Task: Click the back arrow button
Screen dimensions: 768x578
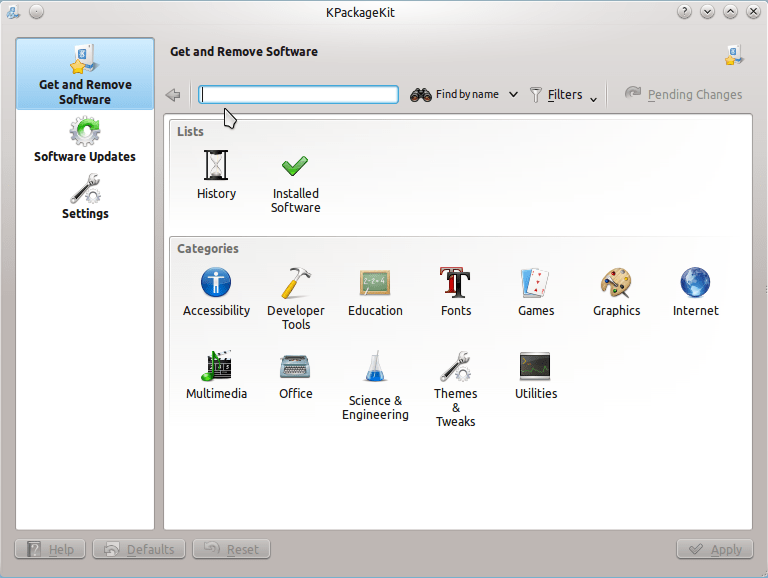Action: pyautogui.click(x=173, y=95)
